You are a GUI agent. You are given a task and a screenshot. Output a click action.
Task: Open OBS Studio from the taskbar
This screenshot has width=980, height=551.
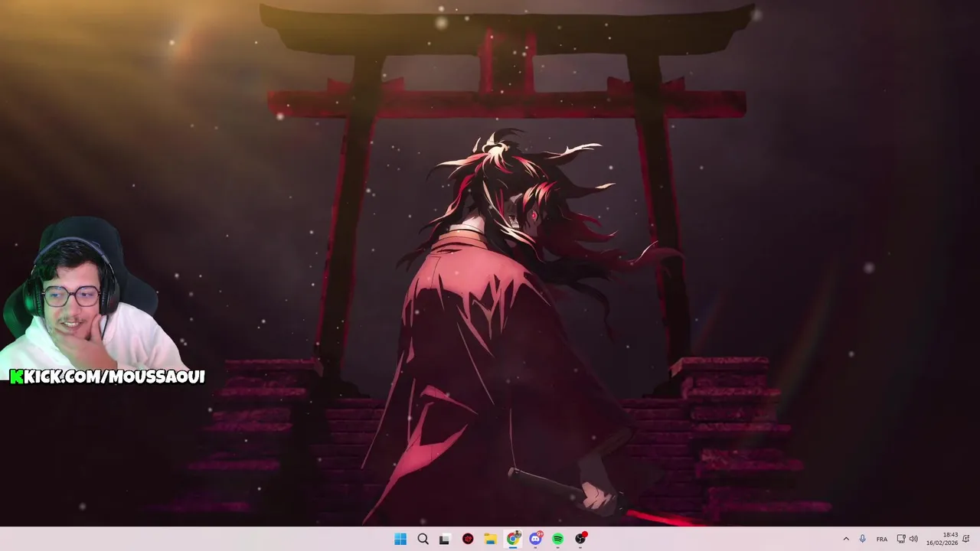click(580, 539)
